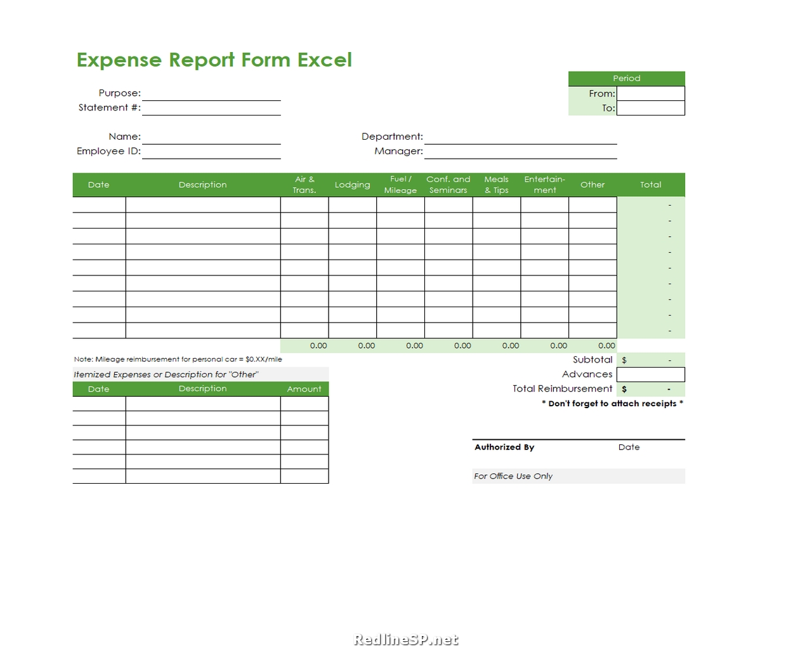The image size is (812, 650).
Task: Select the Period From date cell
Action: tap(651, 93)
